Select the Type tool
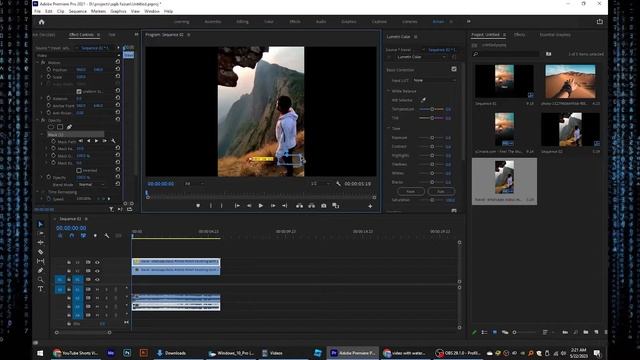 [40, 289]
